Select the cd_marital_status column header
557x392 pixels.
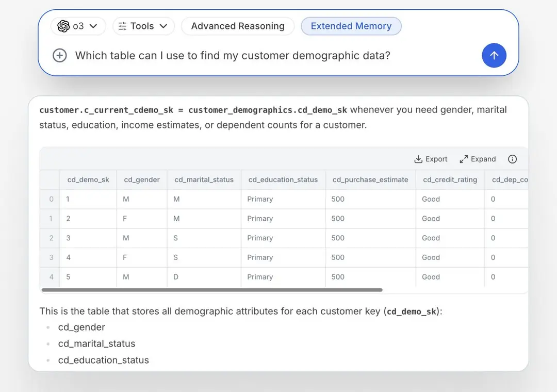[x=204, y=179]
